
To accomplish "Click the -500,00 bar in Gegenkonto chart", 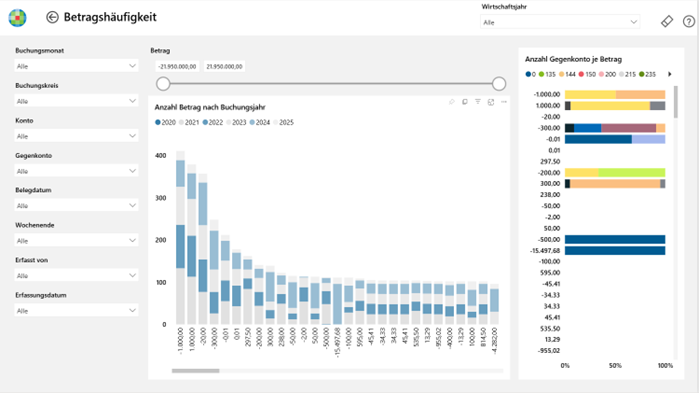I will pos(615,239).
